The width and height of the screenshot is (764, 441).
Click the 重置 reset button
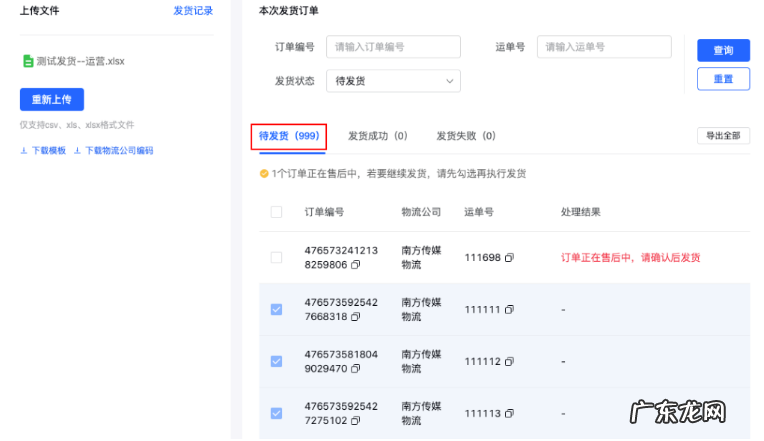(723, 79)
